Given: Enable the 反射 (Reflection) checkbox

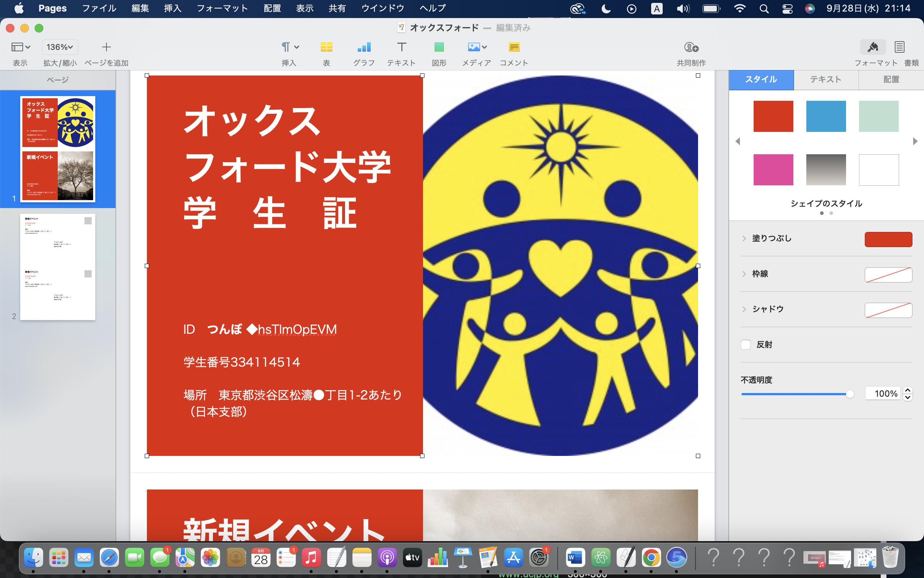Looking at the screenshot, I should click(746, 344).
